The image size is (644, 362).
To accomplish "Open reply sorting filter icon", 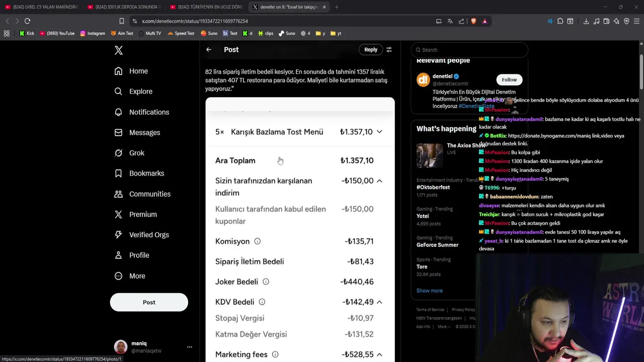I will point(389,50).
